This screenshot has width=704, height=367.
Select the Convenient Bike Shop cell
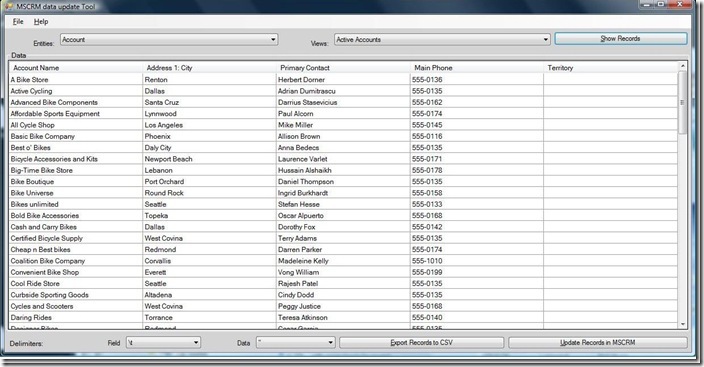coord(75,272)
